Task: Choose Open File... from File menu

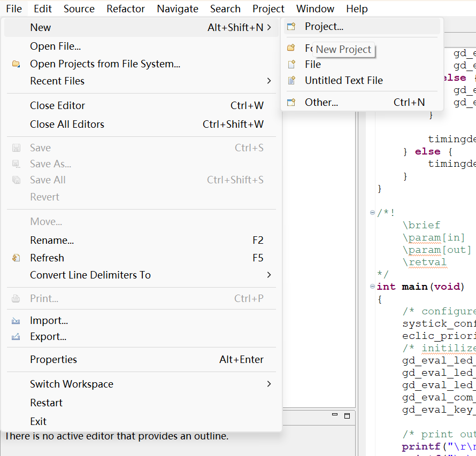Action: (56, 47)
